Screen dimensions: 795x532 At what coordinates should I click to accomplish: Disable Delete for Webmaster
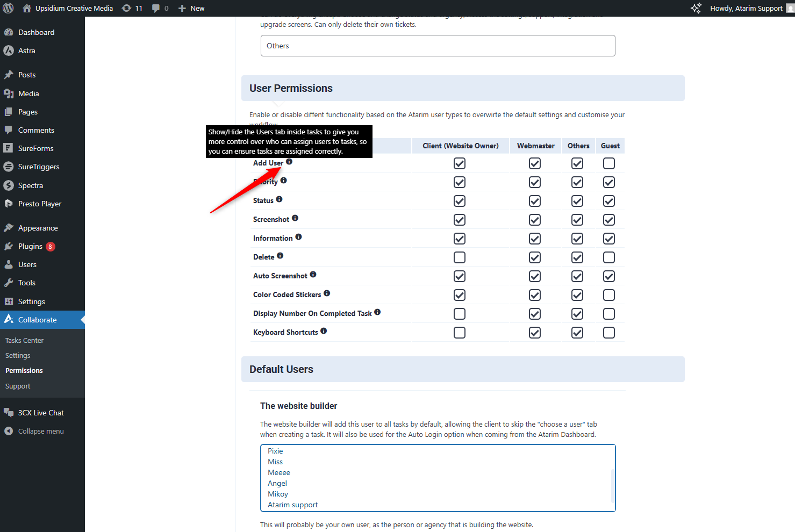[x=535, y=257]
